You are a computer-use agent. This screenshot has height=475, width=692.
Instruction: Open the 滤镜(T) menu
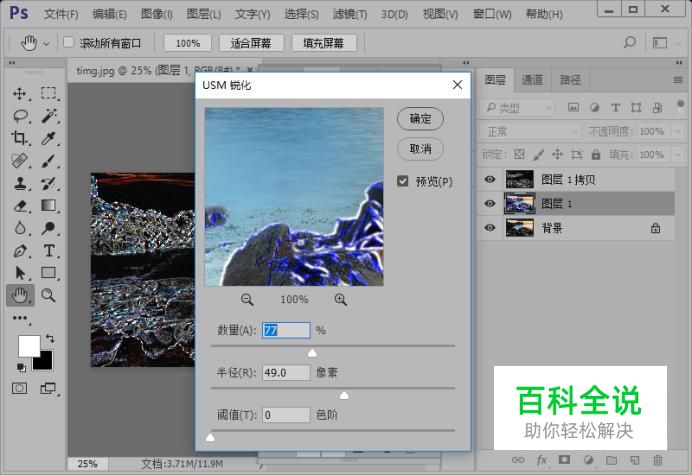[350, 14]
